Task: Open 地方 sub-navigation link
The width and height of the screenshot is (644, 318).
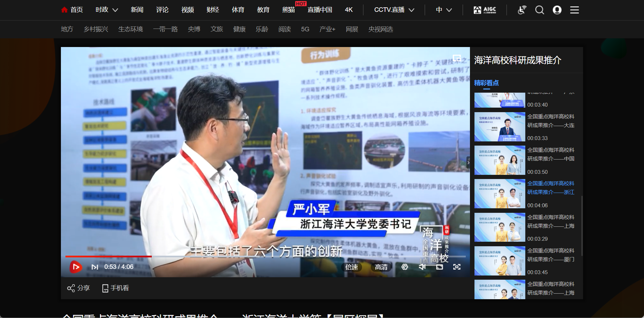Action: point(67,29)
